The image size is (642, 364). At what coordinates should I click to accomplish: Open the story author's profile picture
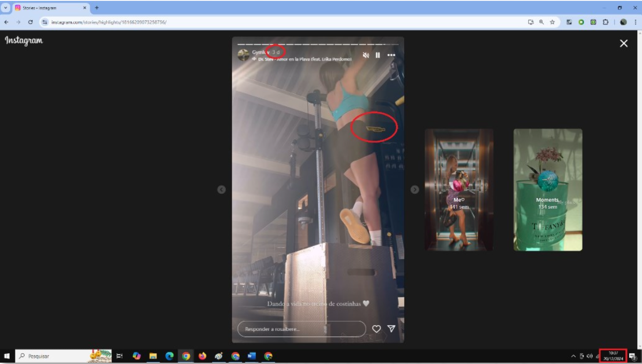click(244, 55)
